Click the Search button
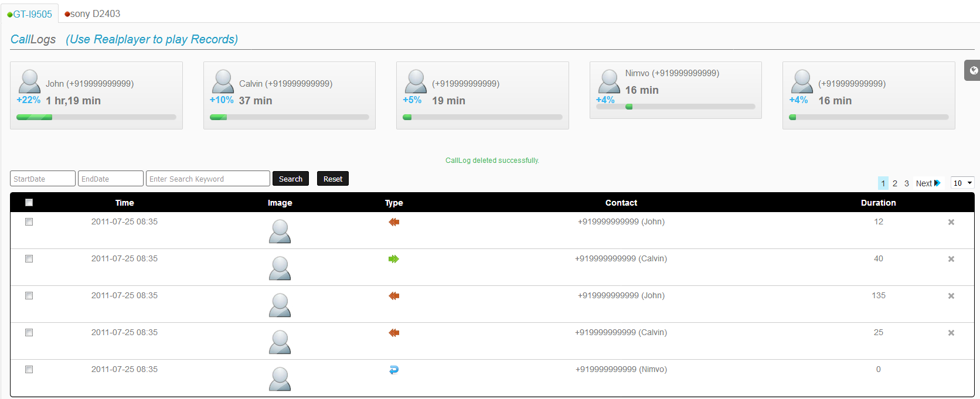 pyautogui.click(x=291, y=179)
